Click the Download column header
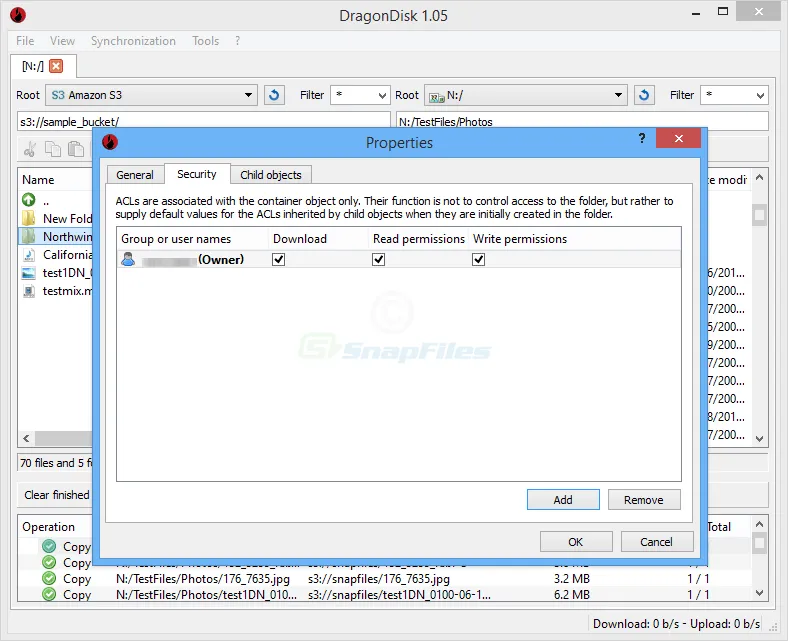788x641 pixels. click(319, 239)
